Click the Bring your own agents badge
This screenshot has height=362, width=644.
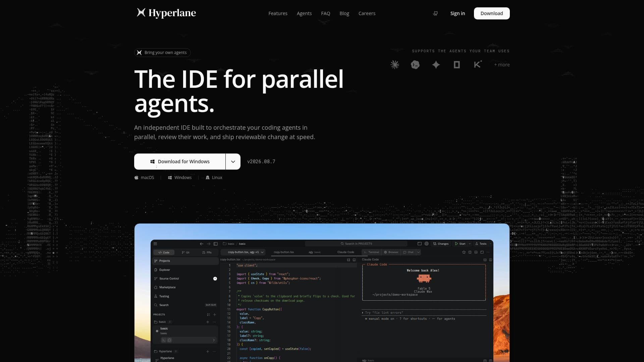coord(162,53)
